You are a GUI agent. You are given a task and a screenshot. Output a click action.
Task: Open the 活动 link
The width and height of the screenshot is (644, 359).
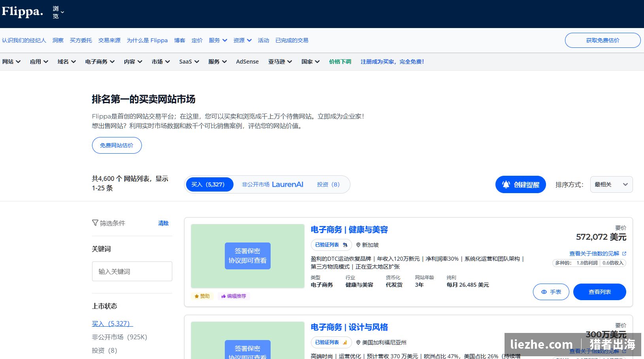point(264,40)
